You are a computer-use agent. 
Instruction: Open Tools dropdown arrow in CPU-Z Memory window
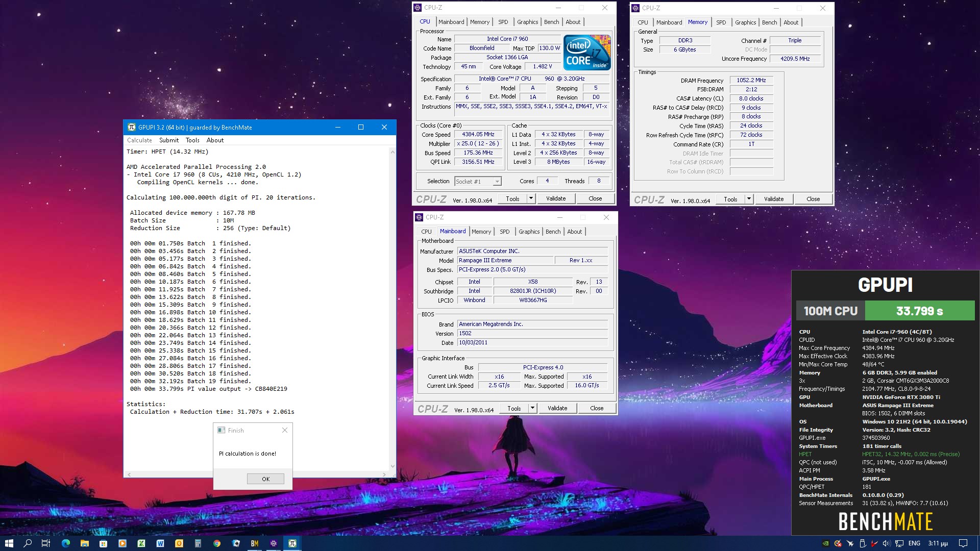[x=749, y=199]
